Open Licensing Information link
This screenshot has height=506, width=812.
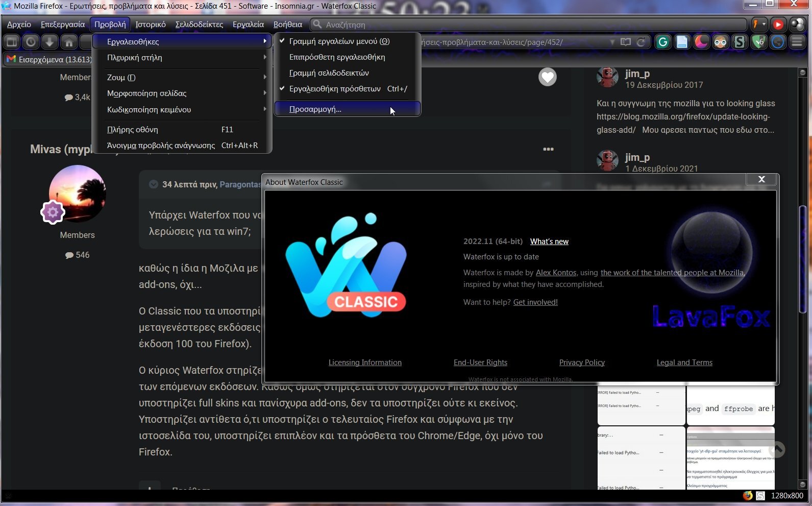(365, 363)
